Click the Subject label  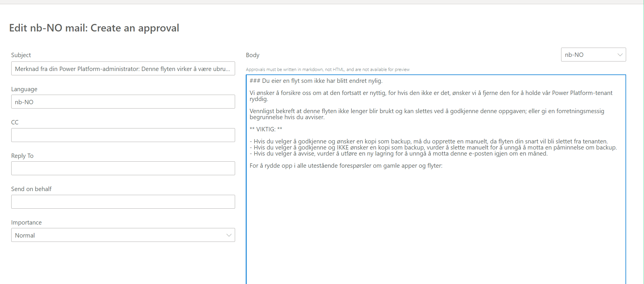(x=21, y=55)
